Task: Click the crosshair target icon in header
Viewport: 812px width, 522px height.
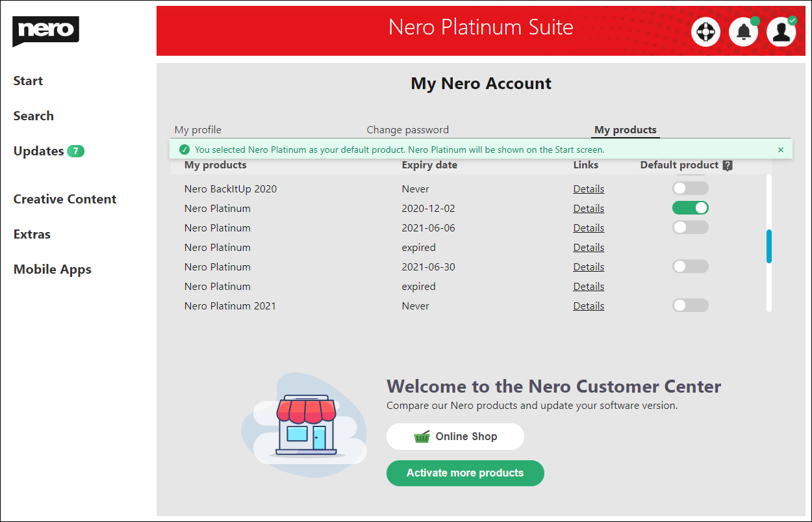Action: click(705, 31)
